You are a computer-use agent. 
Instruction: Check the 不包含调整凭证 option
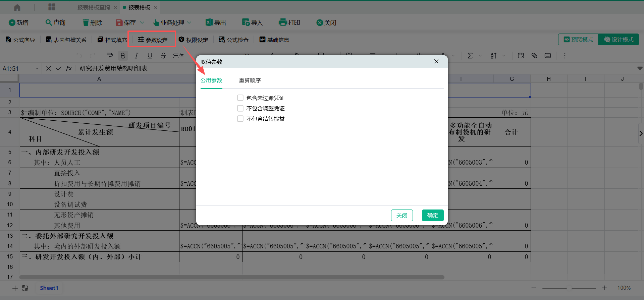240,108
